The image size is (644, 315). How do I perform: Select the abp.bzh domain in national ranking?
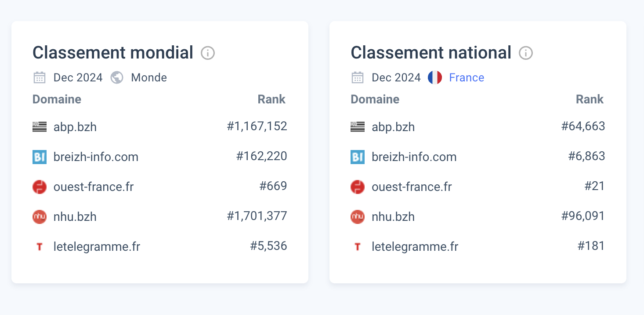point(393,127)
